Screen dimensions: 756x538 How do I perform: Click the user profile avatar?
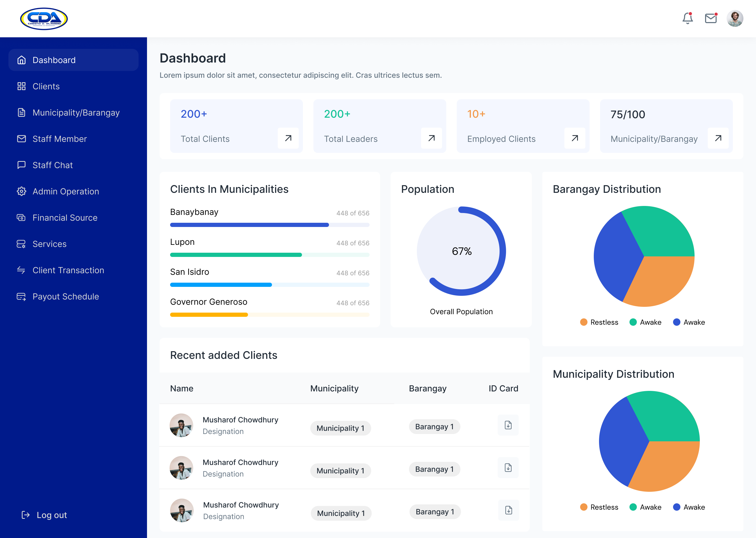click(734, 19)
